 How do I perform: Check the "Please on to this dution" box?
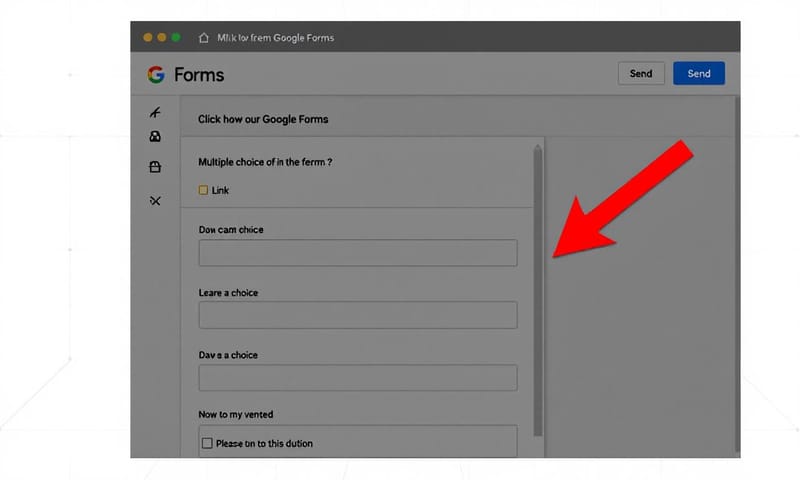[x=207, y=443]
